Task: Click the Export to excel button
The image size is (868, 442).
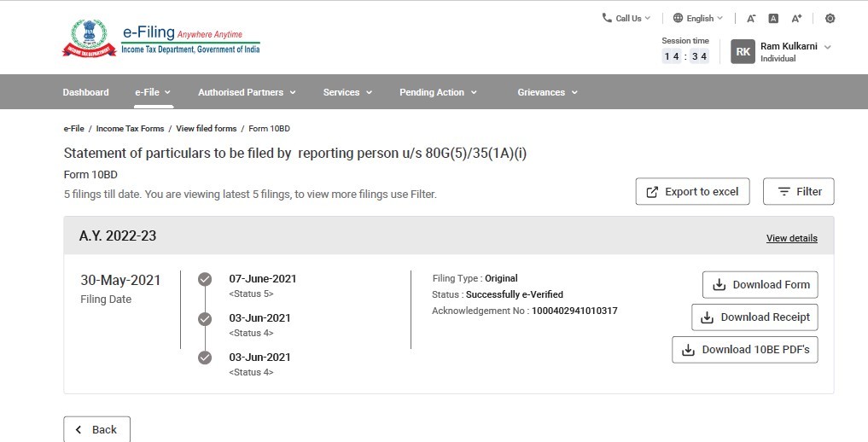Action: (692, 192)
